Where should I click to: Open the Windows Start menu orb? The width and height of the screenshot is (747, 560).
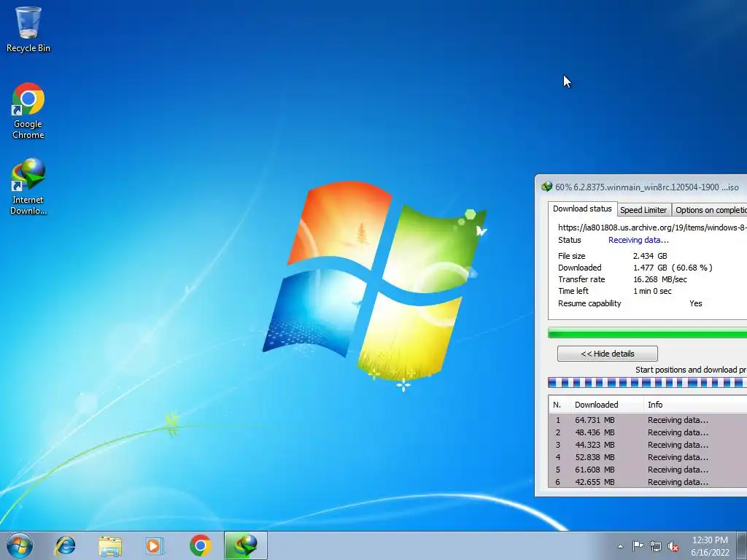click(x=20, y=545)
